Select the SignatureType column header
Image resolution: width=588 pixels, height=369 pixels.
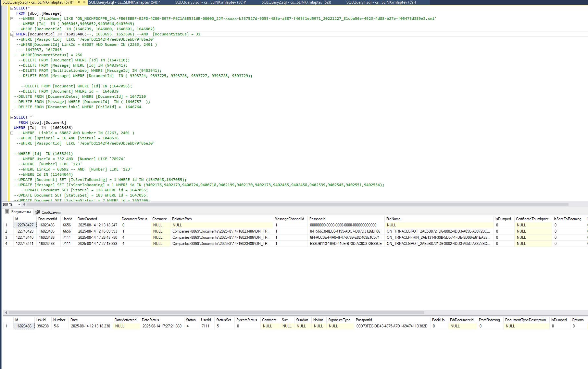pos(340,320)
